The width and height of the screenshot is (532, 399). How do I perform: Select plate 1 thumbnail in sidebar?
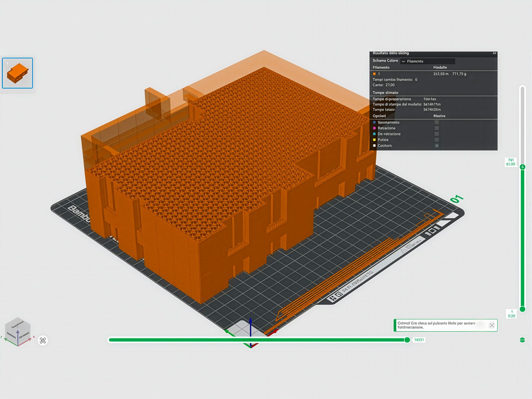pos(17,73)
